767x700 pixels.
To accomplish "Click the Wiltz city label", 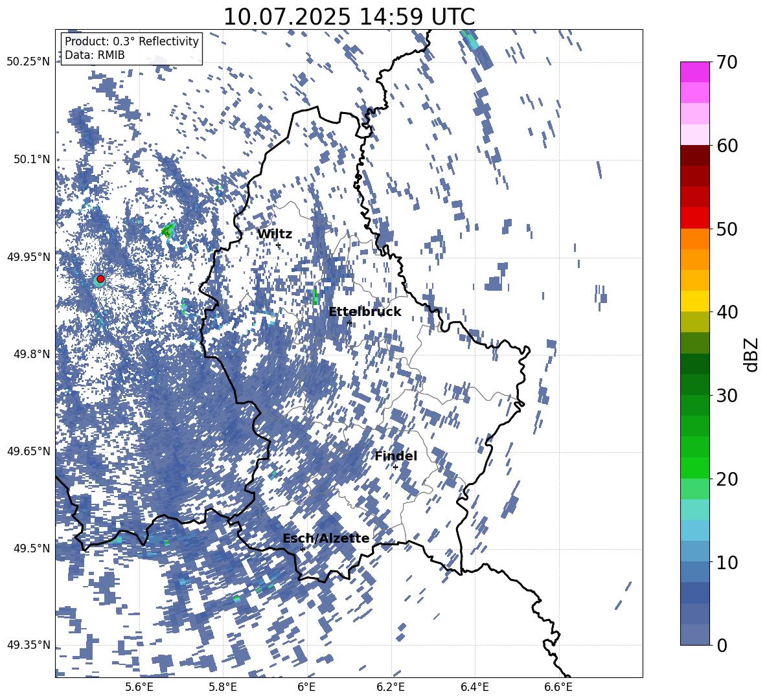I will point(275,234).
